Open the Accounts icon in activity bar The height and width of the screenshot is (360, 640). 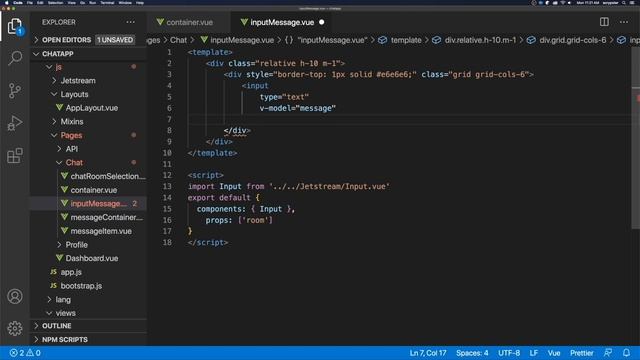[15, 296]
